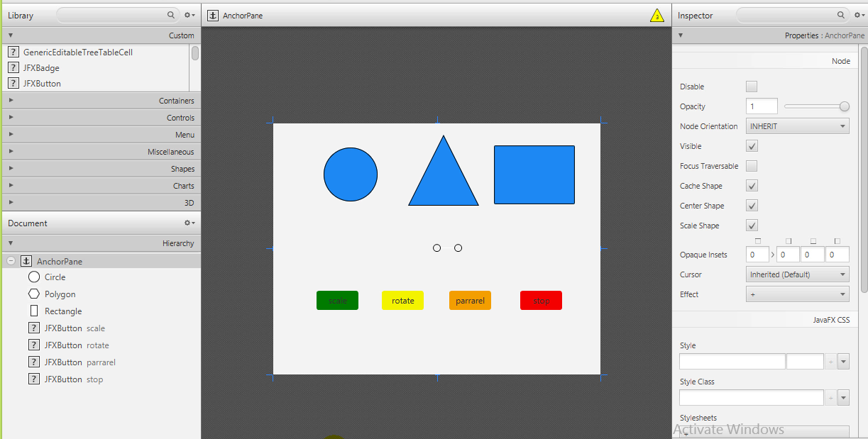Click the Library search magnifier icon
Screen dimensions: 868x439
[x=171, y=15]
